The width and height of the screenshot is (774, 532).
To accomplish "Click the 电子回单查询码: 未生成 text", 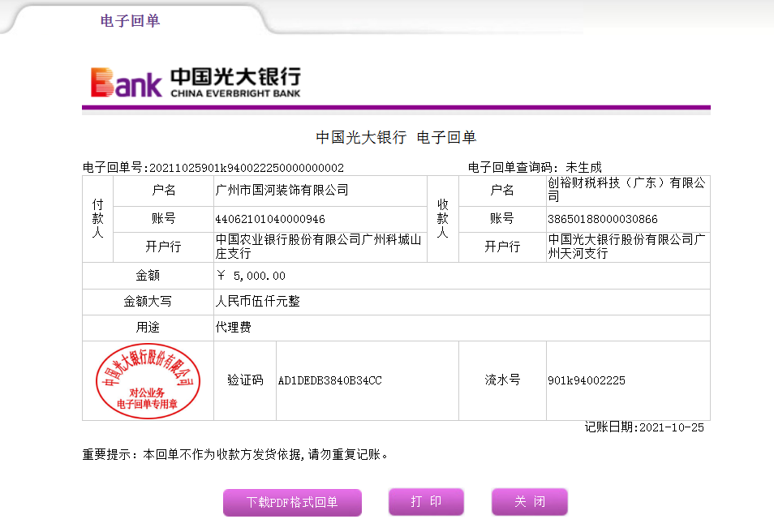I will click(535, 168).
